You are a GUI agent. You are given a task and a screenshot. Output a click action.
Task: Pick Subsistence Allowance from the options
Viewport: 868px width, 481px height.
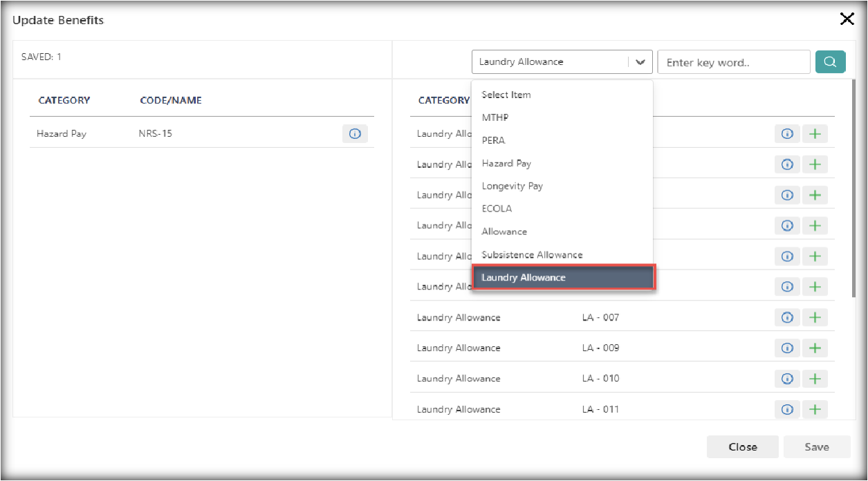click(x=532, y=255)
